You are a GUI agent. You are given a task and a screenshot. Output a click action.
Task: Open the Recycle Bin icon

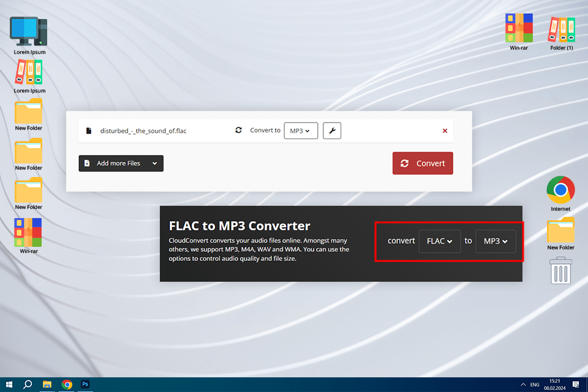coord(560,271)
